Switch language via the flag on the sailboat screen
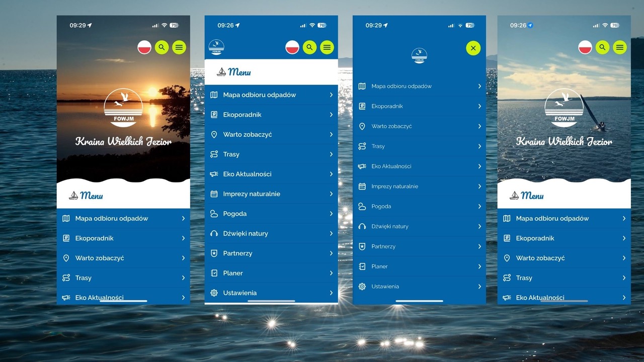The width and height of the screenshot is (644, 362). 585,47
